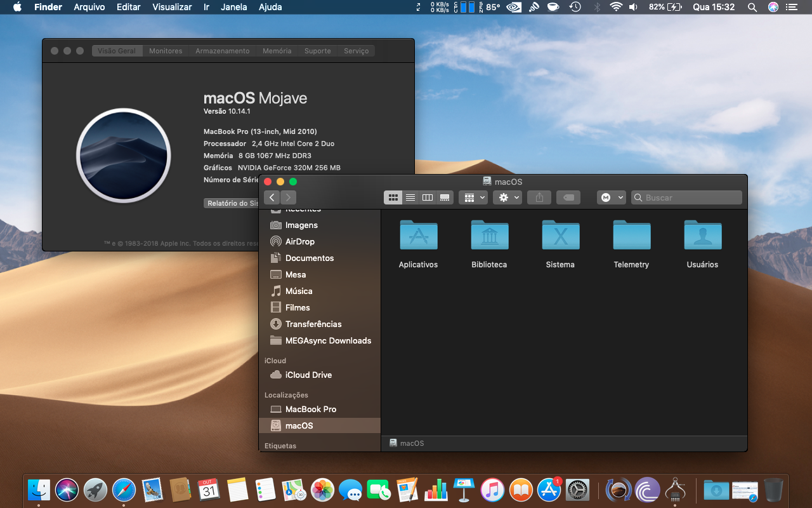Open the group-by arrangement dropdown

coord(473,197)
